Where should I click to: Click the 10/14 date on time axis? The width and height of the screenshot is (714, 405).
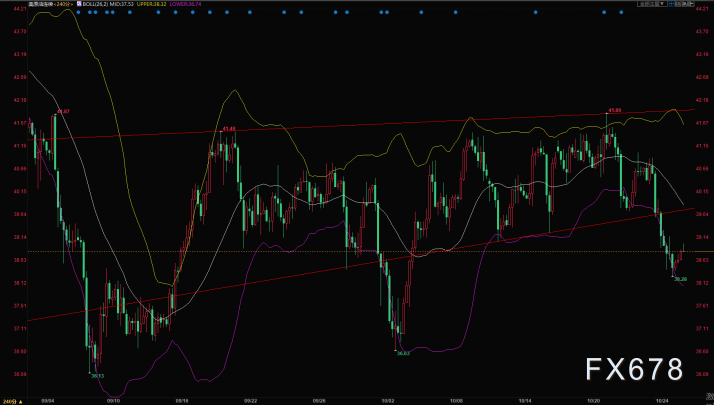[x=524, y=399]
